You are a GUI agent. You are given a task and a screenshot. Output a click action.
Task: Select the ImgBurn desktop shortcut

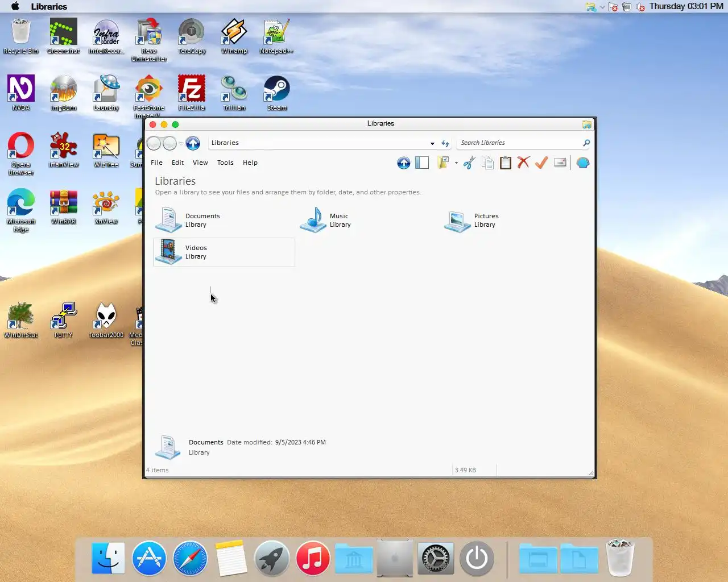[64, 93]
